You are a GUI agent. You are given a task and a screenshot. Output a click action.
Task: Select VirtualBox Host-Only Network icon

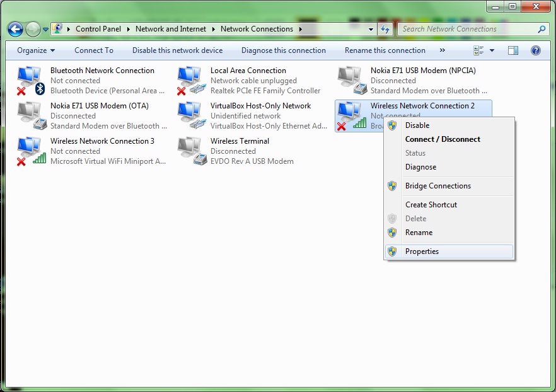(191, 115)
